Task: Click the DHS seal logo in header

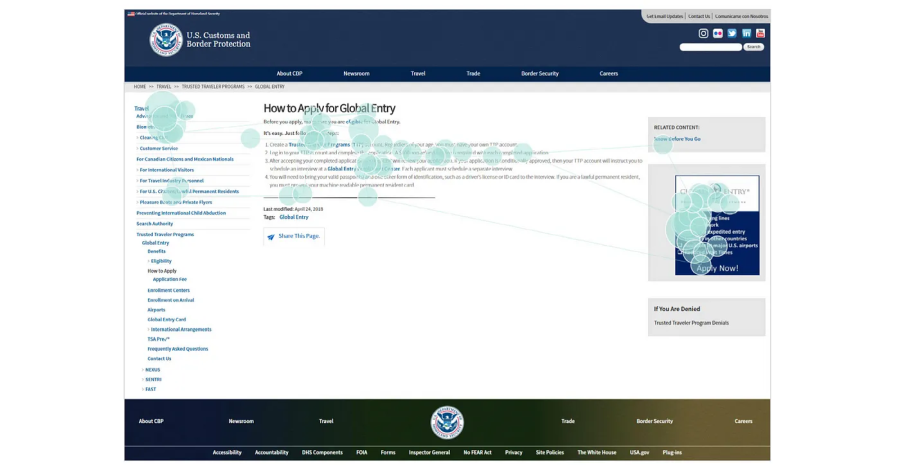Action: click(166, 40)
